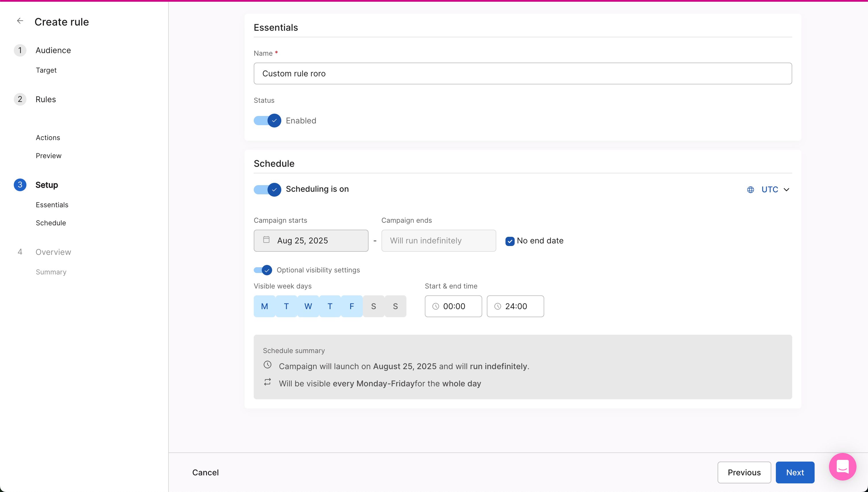Toggle Optional visibility settings off
Screen dimensions: 868x492
pos(263,270)
